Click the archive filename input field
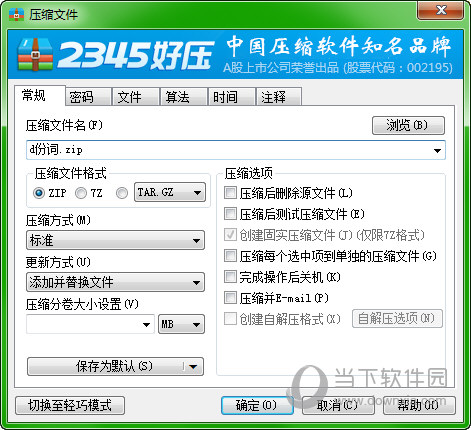Image resolution: width=471 pixels, height=430 pixels. click(236, 150)
